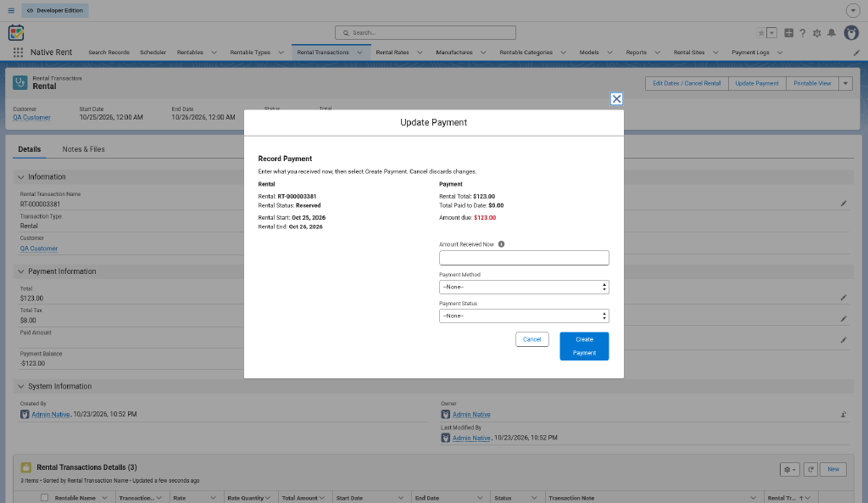Click the Status column header
The image size is (868, 503).
coord(503,498)
